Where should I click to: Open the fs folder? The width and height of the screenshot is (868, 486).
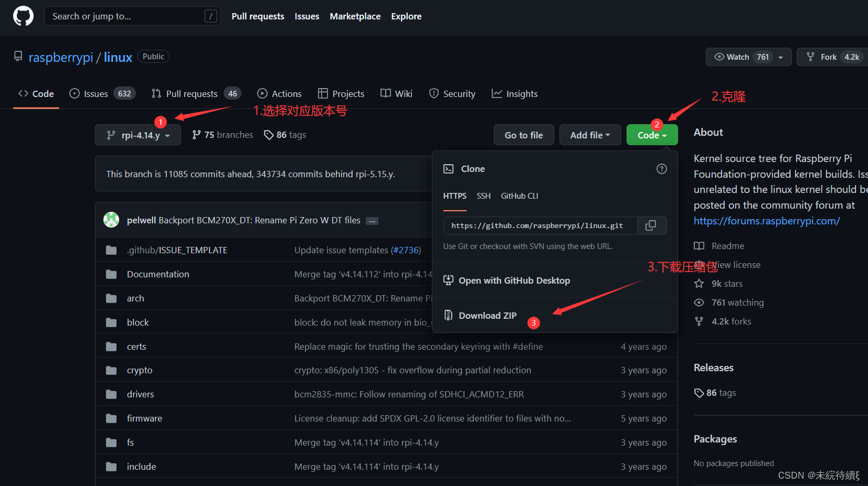(130, 442)
